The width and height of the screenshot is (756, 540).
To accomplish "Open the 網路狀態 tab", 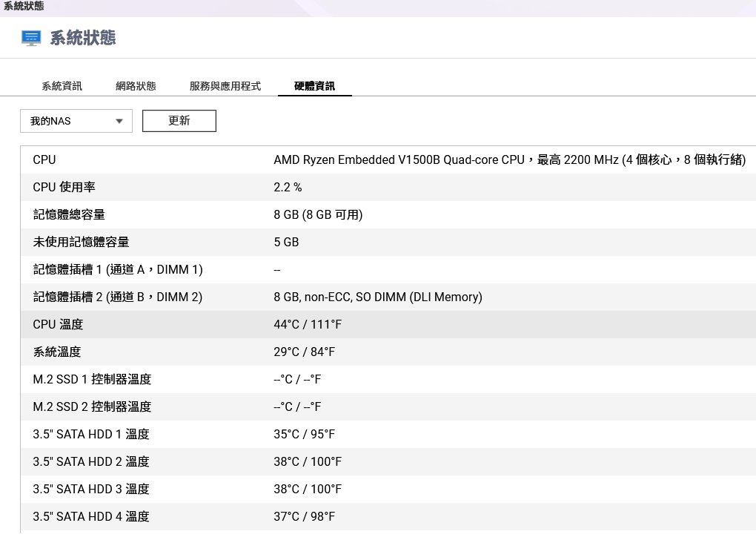I will coord(136,86).
